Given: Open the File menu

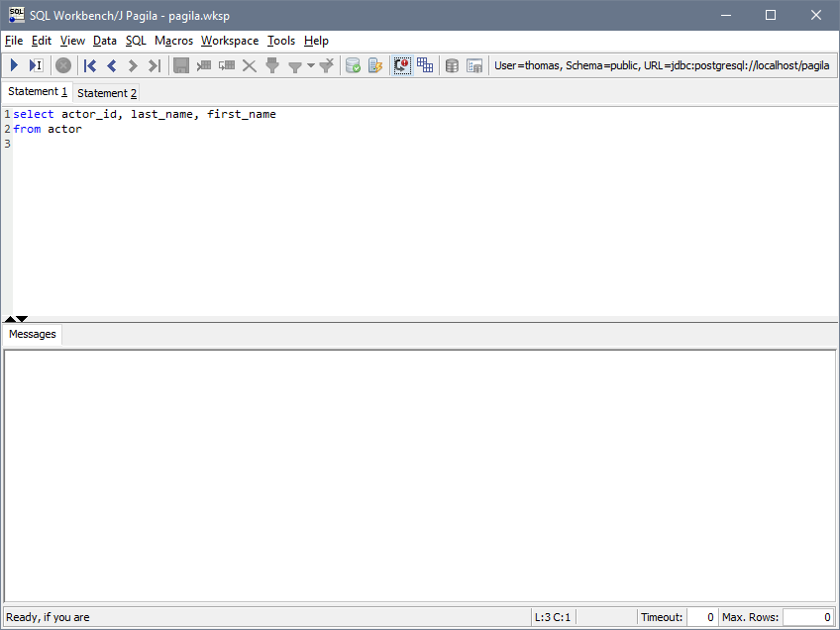Looking at the screenshot, I should pyautogui.click(x=14, y=41).
